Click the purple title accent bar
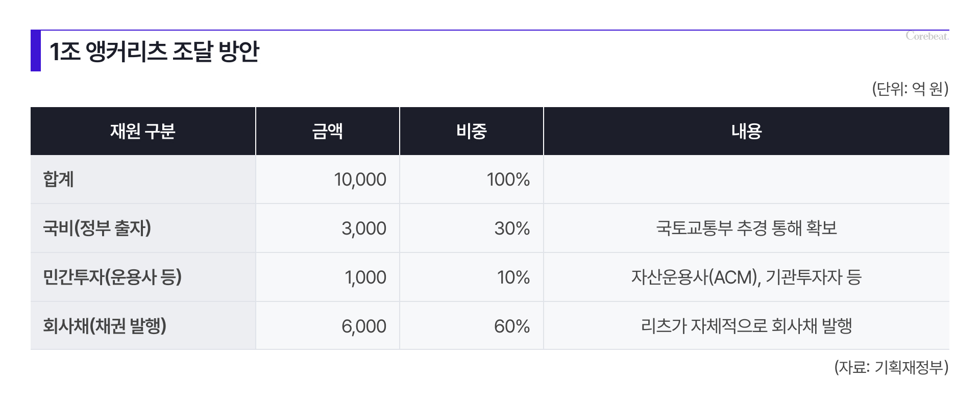Screen dimensions: 980x408 coord(36,51)
